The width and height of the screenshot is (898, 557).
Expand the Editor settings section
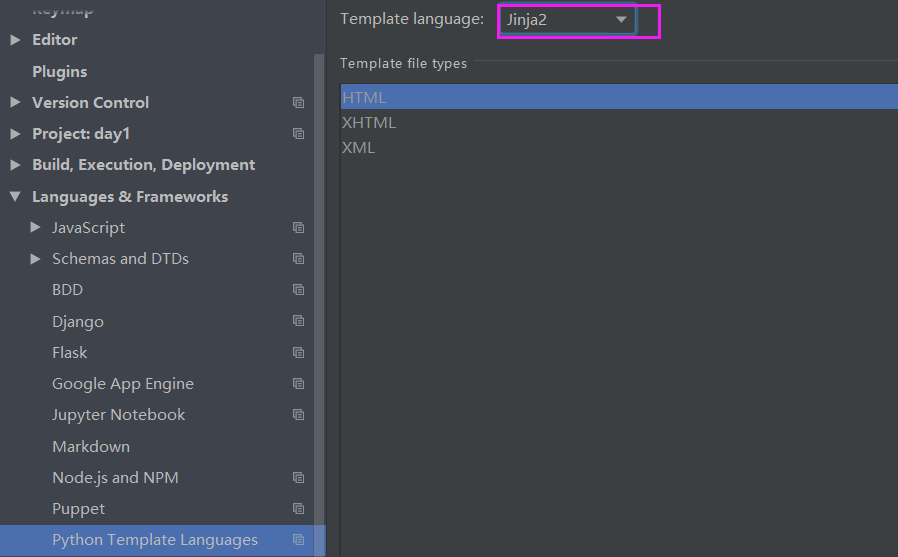pos(15,40)
